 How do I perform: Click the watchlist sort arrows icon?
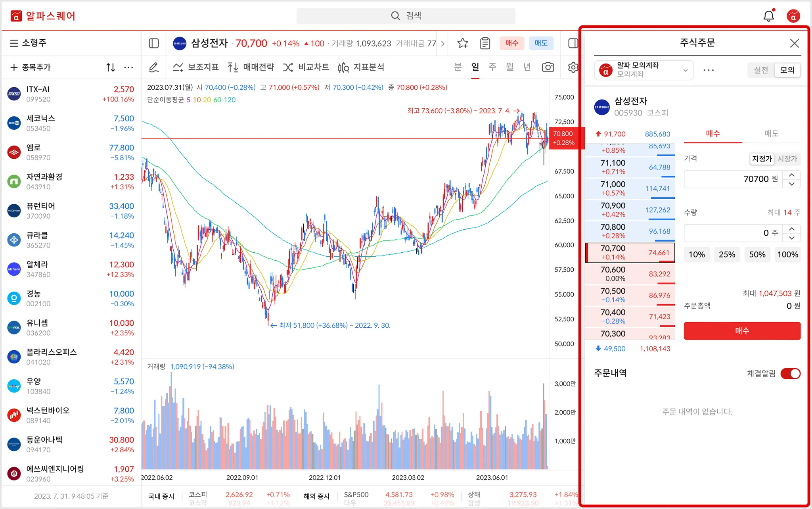[x=111, y=67]
